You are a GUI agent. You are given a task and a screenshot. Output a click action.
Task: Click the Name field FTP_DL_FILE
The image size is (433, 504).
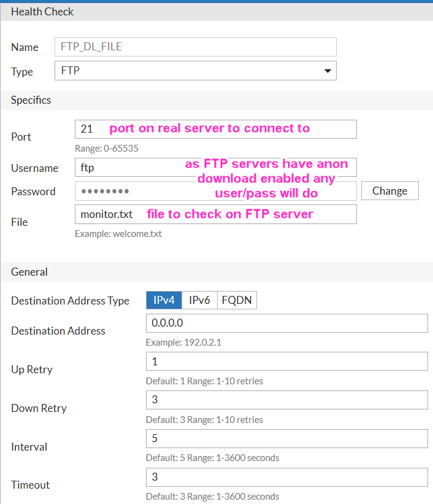point(195,47)
